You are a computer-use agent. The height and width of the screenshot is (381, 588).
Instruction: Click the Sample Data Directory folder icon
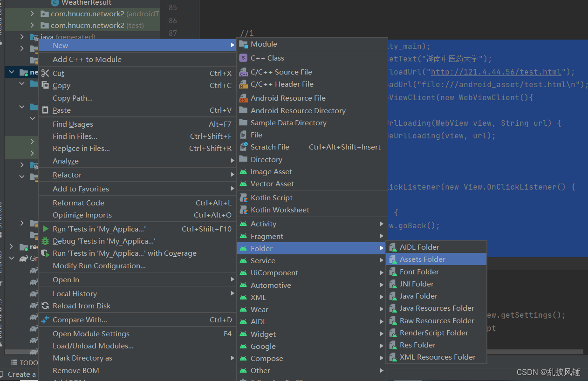coord(243,122)
